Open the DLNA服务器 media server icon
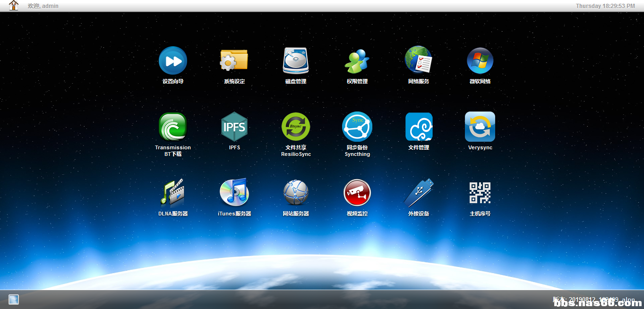 173,193
